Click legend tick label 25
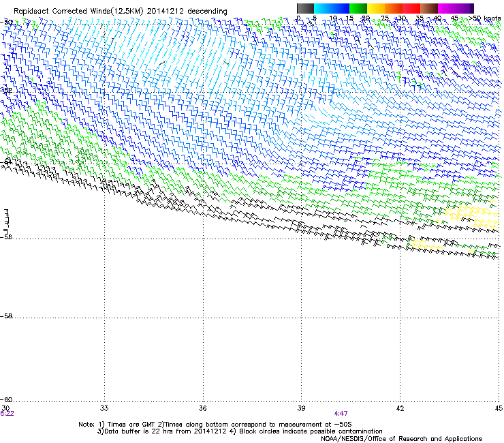The image size is (504, 443). point(385,18)
